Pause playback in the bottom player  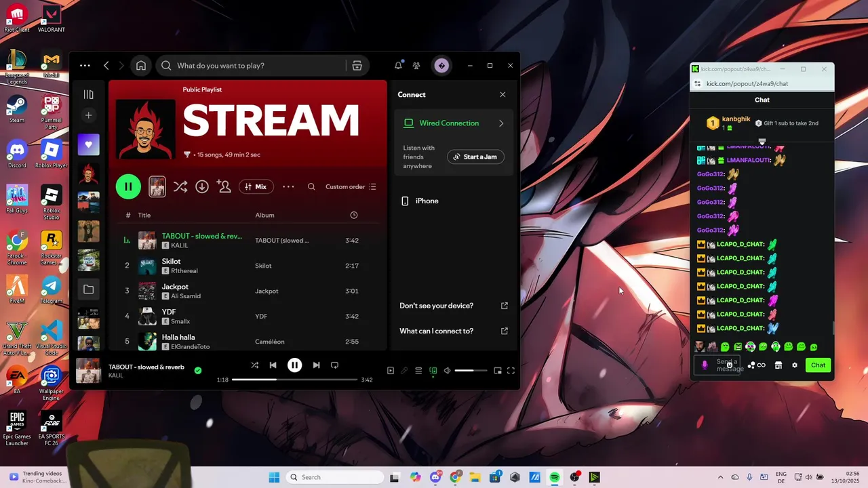pyautogui.click(x=294, y=365)
